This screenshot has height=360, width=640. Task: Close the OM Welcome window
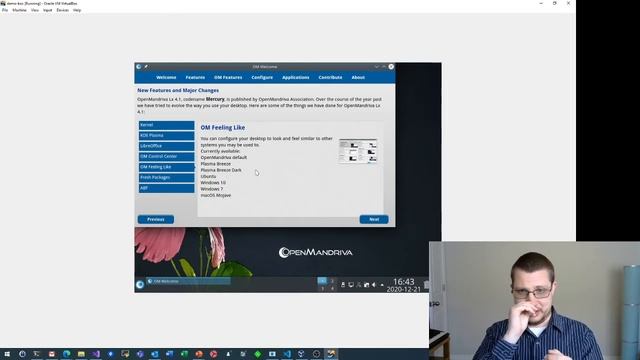click(x=391, y=67)
